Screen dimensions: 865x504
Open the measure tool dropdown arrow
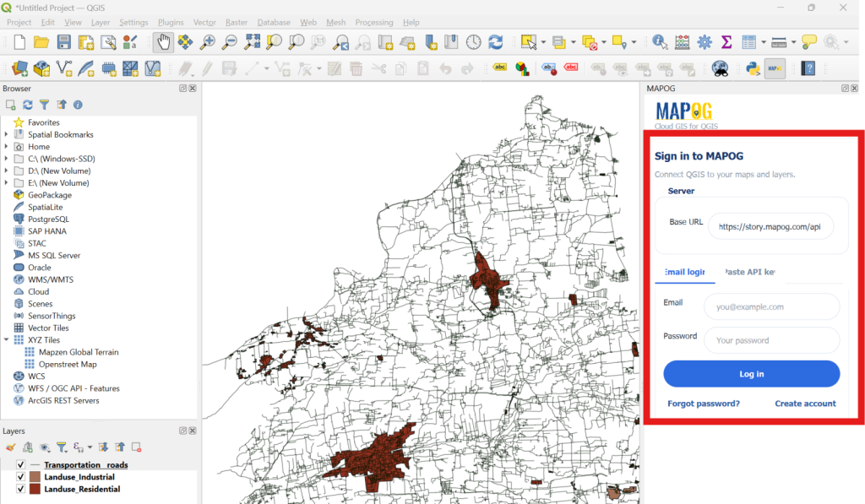click(x=793, y=42)
